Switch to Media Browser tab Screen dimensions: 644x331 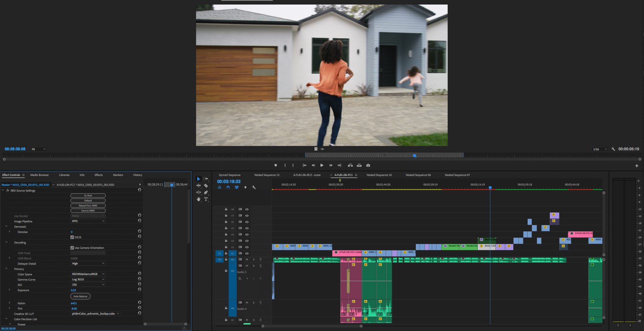click(39, 175)
